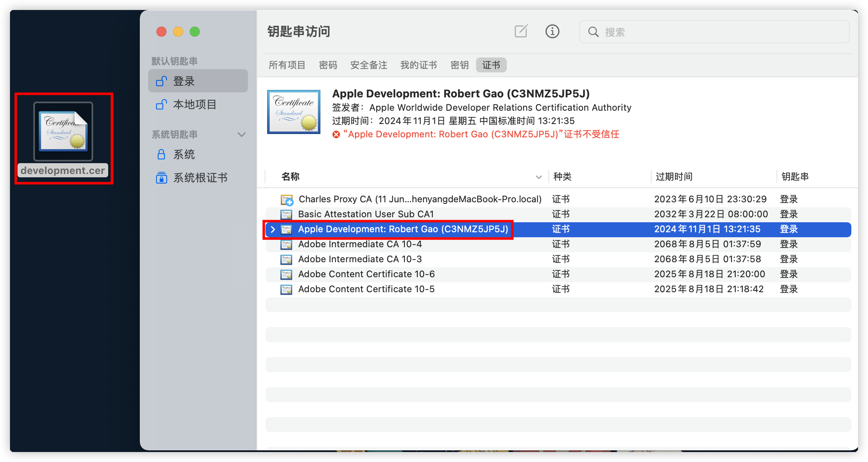Select the 系统 keychain
Screen dimensions: 868x462
198,154
